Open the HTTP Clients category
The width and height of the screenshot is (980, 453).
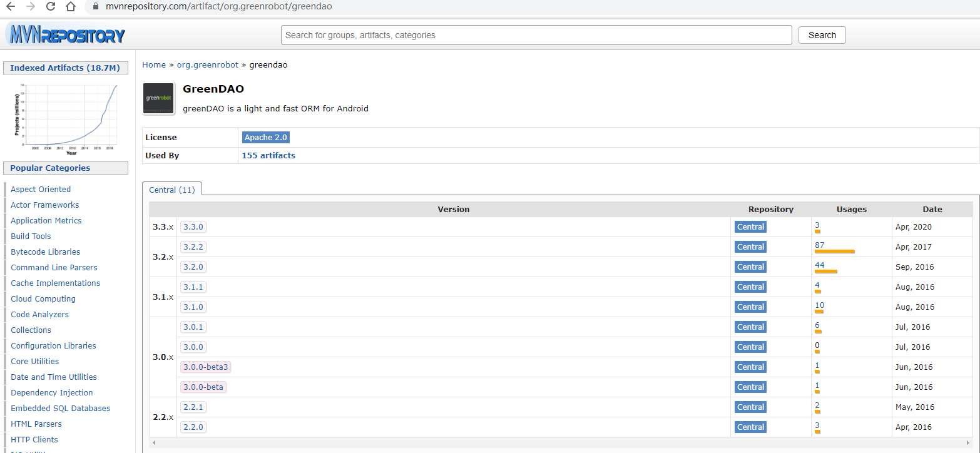[34, 439]
